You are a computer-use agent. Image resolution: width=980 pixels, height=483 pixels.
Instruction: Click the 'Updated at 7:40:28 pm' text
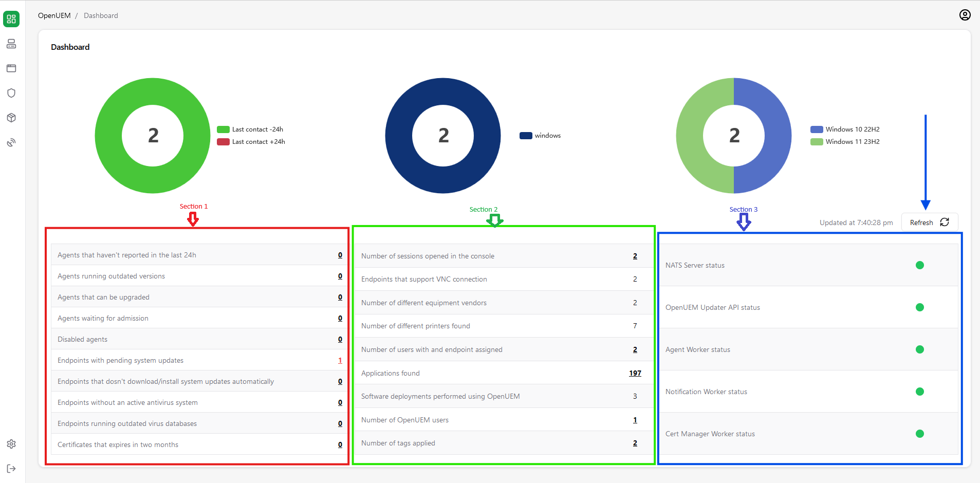click(856, 223)
